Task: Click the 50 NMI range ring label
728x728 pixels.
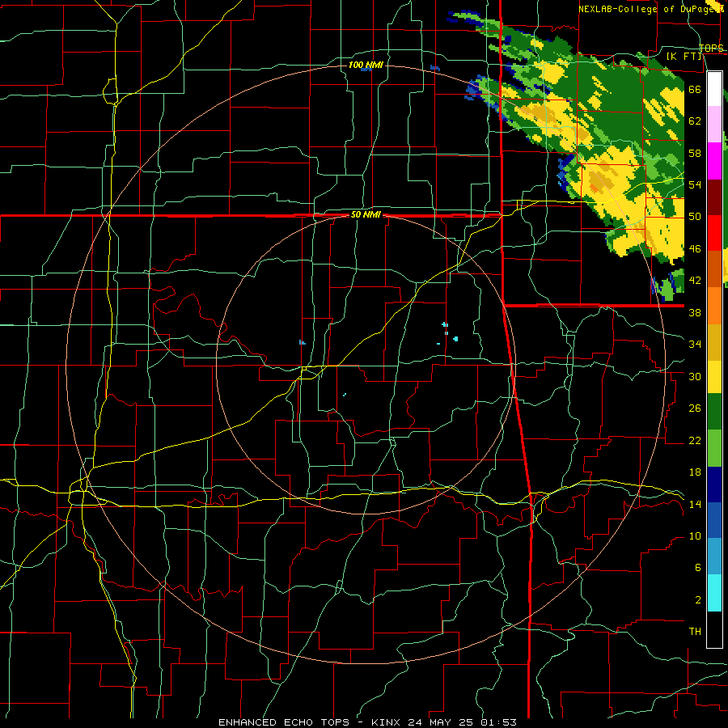Action: pyautogui.click(x=366, y=214)
